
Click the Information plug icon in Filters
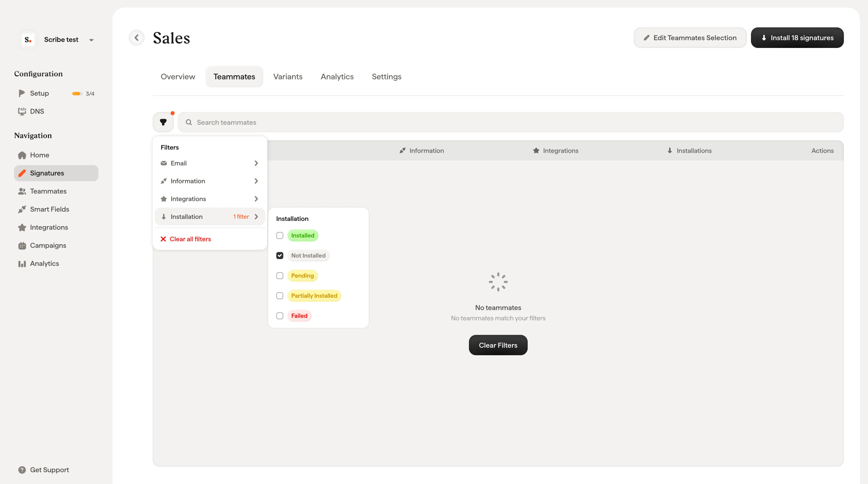point(164,181)
